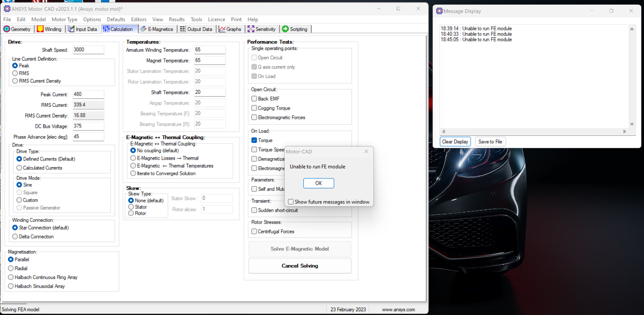The height and width of the screenshot is (315, 644).
Task: Open the Geometry tab icon
Action: (7, 29)
